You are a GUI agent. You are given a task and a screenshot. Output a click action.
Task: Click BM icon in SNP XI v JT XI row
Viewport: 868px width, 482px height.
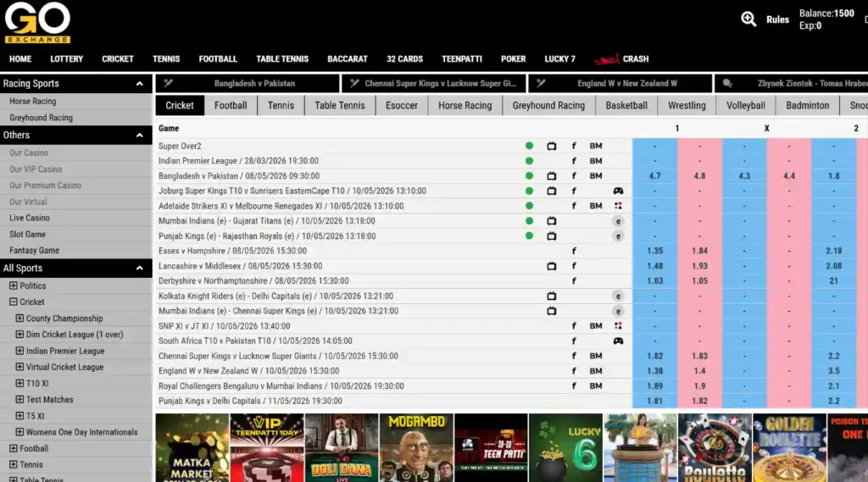[596, 326]
